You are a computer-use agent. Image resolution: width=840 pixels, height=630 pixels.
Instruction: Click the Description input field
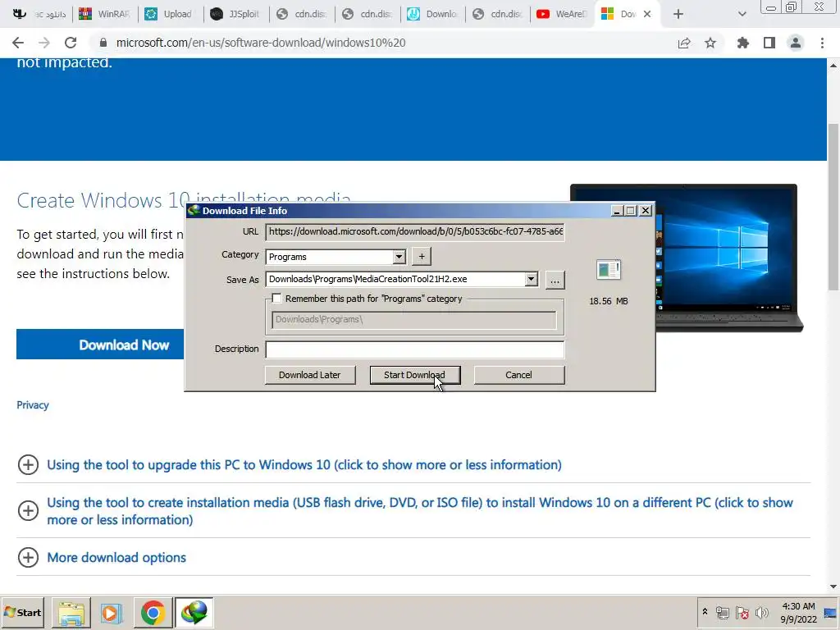(x=414, y=349)
